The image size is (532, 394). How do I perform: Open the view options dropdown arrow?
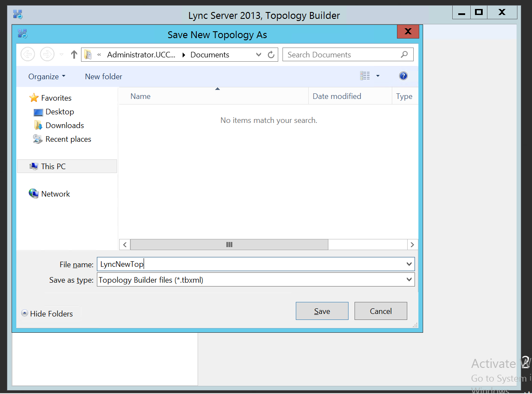coord(378,76)
